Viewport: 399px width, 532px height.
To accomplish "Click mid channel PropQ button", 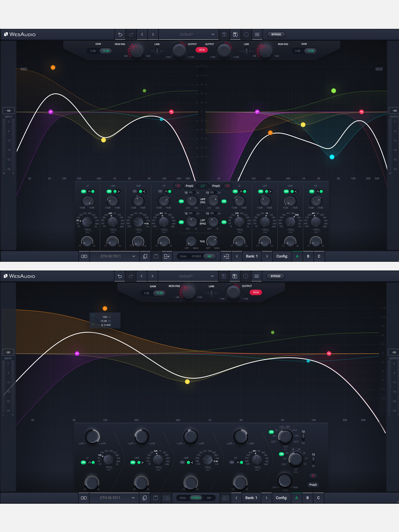I will pos(190,186).
